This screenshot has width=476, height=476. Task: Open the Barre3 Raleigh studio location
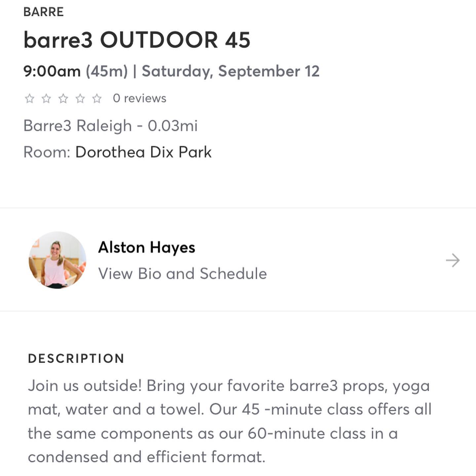78,126
